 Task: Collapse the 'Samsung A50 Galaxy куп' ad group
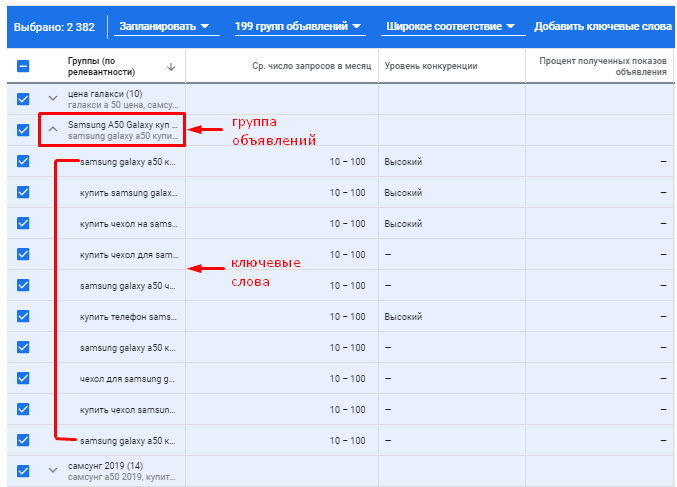(53, 130)
